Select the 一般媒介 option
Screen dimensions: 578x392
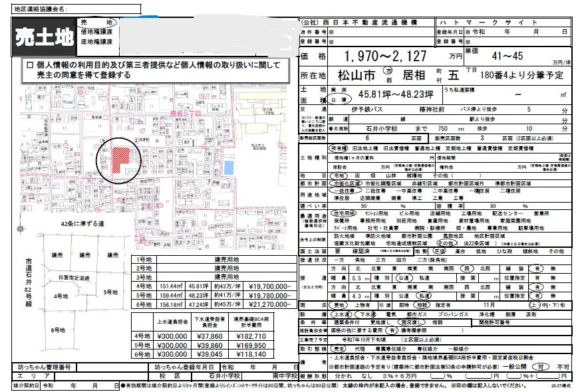tap(458, 349)
